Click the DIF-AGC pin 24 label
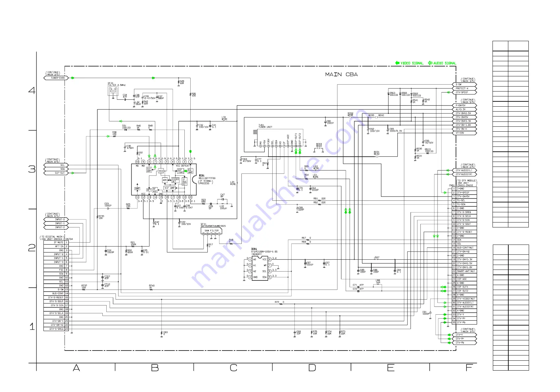Image resolution: width=560 pixels, height=392 pixels. (462, 279)
